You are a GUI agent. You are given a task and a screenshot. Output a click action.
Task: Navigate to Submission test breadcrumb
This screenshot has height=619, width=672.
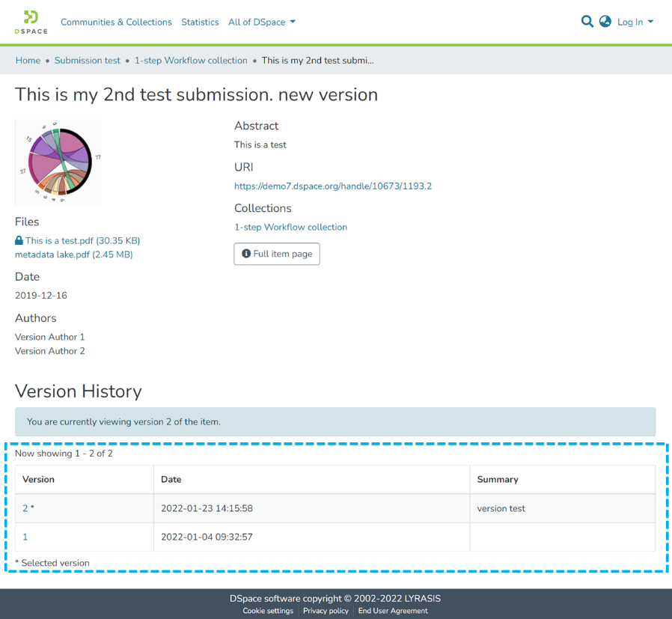(x=87, y=61)
